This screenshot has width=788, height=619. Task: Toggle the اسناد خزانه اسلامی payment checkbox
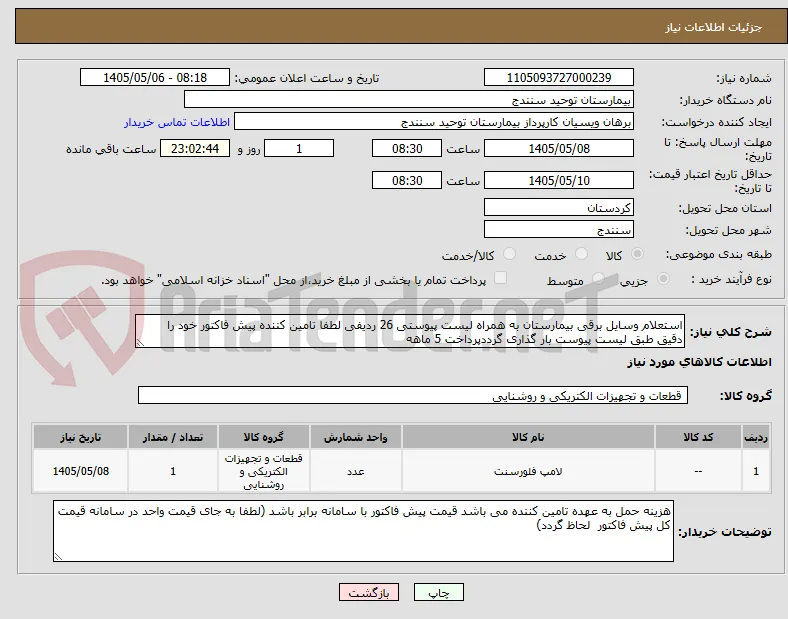coord(501,278)
